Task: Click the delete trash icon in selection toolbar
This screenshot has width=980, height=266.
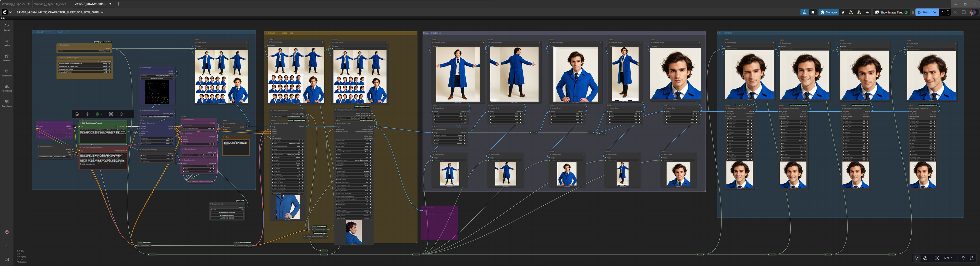Action: tap(77, 114)
